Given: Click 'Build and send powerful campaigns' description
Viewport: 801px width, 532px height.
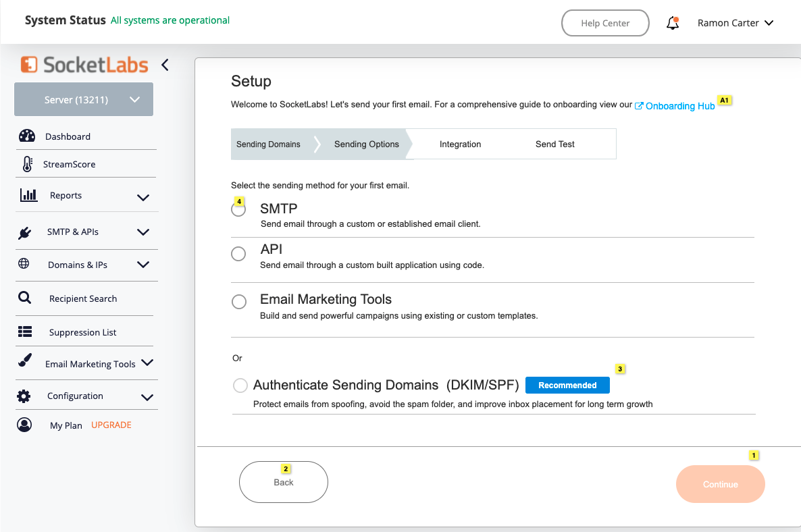Looking at the screenshot, I should pos(399,315).
